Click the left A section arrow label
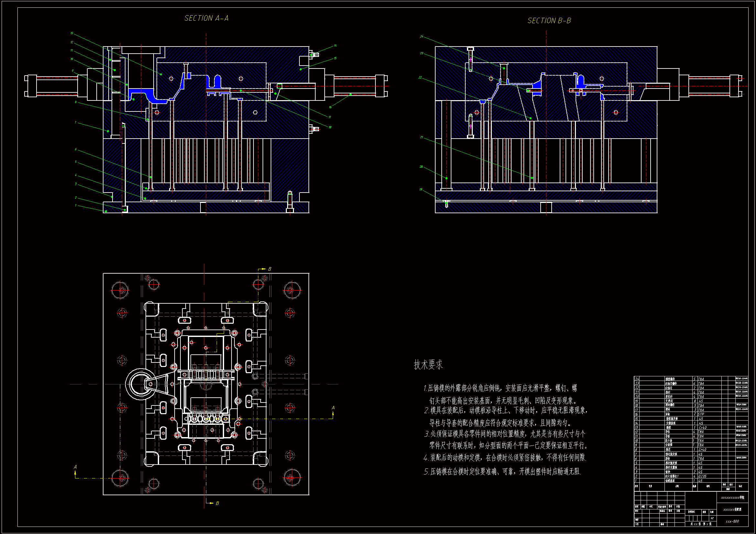Image resolution: width=756 pixels, height=534 pixels. point(75,467)
